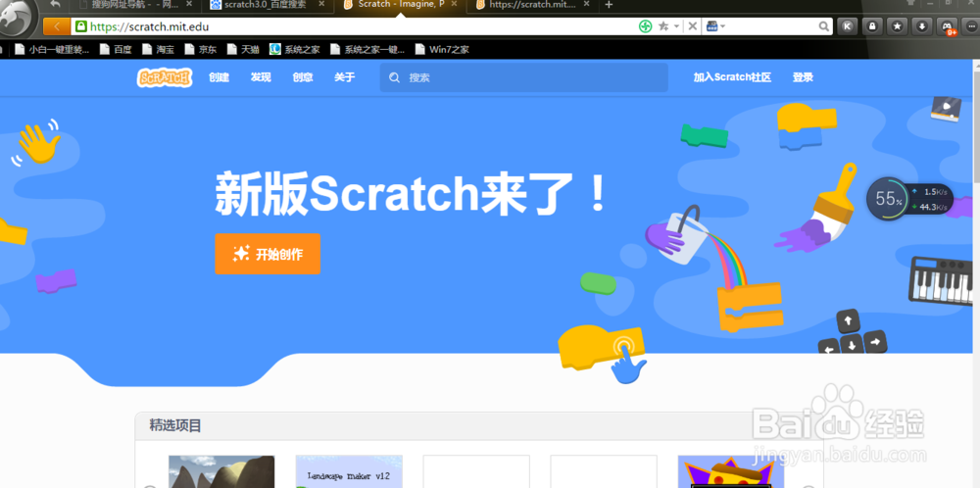980x488 pixels.
Task: Open the 系统之家一键 bookmark
Action: click(x=367, y=49)
